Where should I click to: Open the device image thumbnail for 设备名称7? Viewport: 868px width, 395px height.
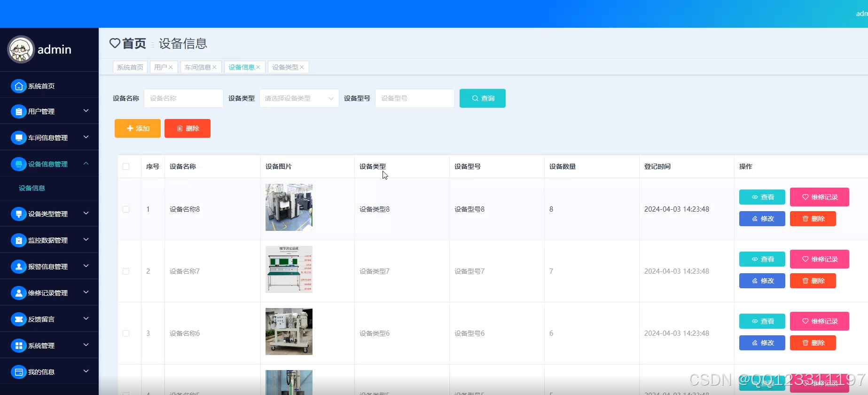pos(289,269)
